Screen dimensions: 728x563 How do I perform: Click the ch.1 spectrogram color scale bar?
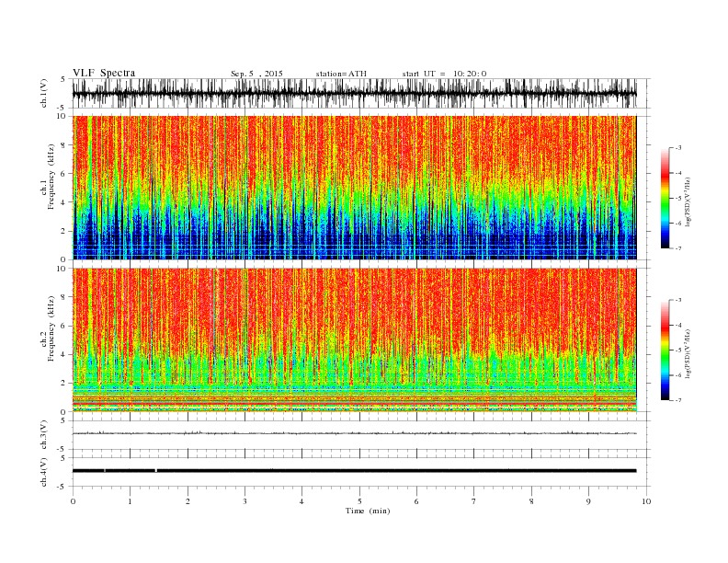click(665, 198)
